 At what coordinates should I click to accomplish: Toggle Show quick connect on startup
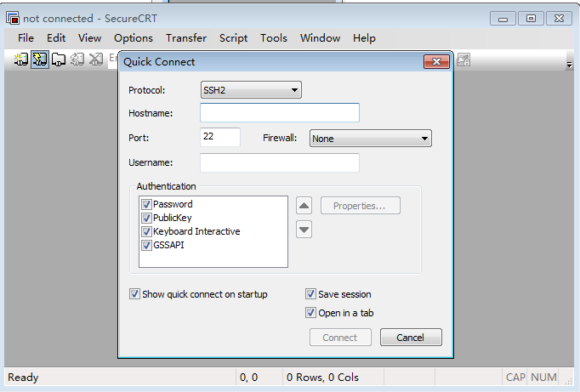coord(134,294)
